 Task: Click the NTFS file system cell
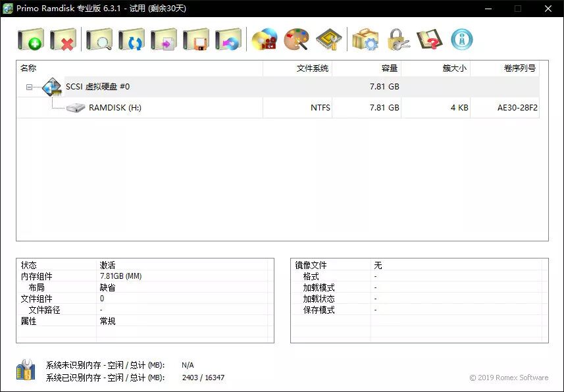coord(320,107)
